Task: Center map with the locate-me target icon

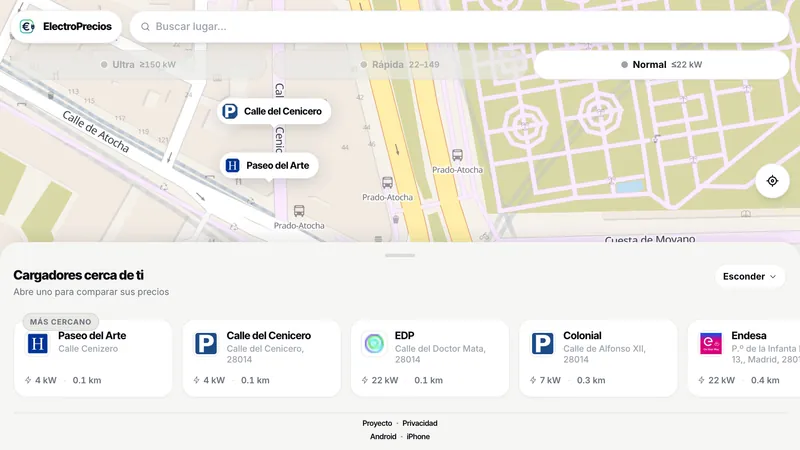Action: [772, 181]
